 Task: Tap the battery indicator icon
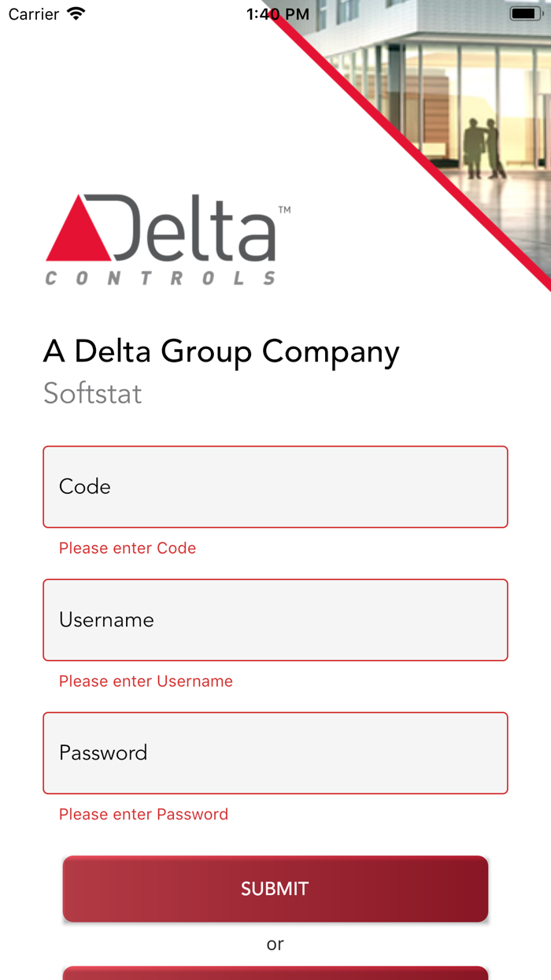(x=525, y=14)
